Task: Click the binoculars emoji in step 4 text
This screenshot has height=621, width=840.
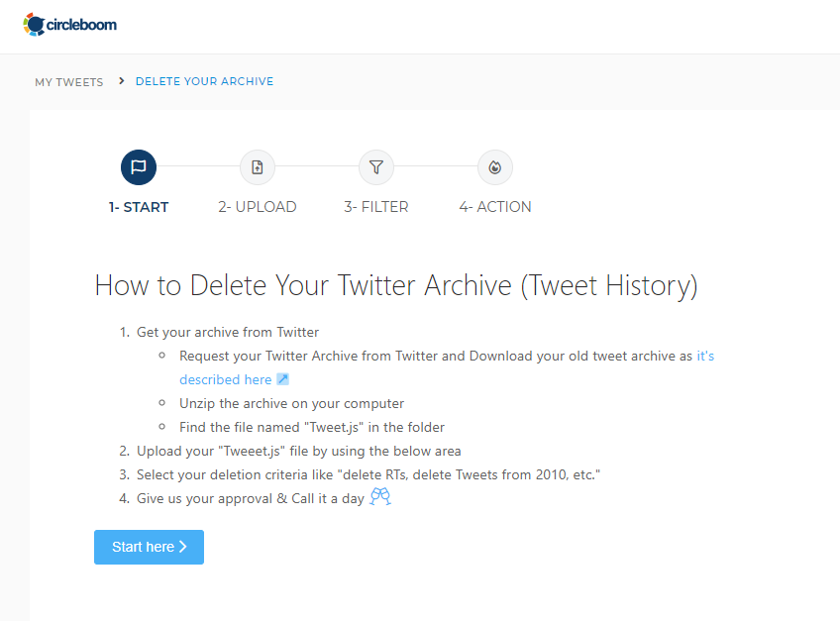Action: click(x=379, y=495)
